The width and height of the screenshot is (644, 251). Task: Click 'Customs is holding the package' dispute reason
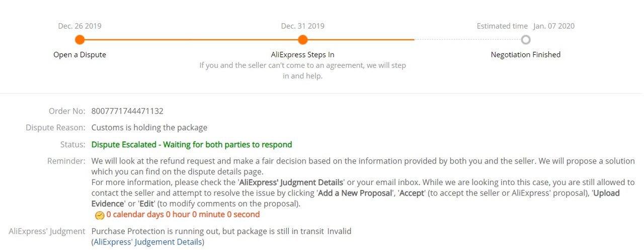[x=149, y=128]
